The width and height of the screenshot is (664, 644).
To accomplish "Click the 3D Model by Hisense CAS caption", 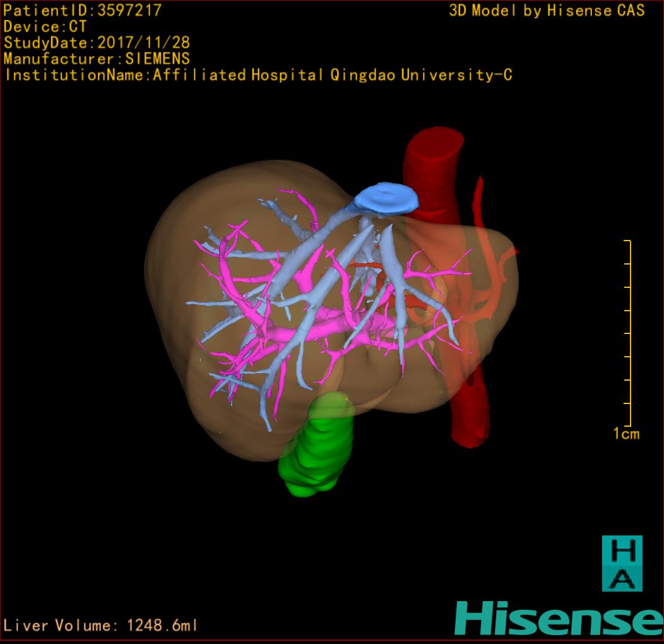I will (547, 11).
